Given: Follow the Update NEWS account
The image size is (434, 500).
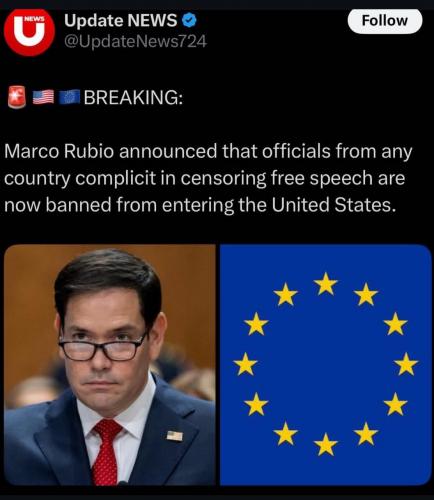Looking at the screenshot, I should point(385,21).
